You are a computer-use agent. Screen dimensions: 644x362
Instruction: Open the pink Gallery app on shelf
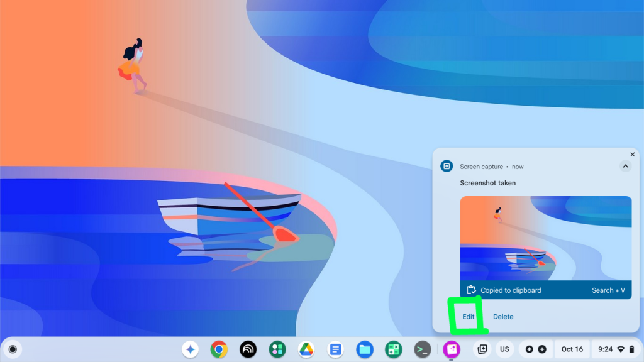[x=452, y=349]
